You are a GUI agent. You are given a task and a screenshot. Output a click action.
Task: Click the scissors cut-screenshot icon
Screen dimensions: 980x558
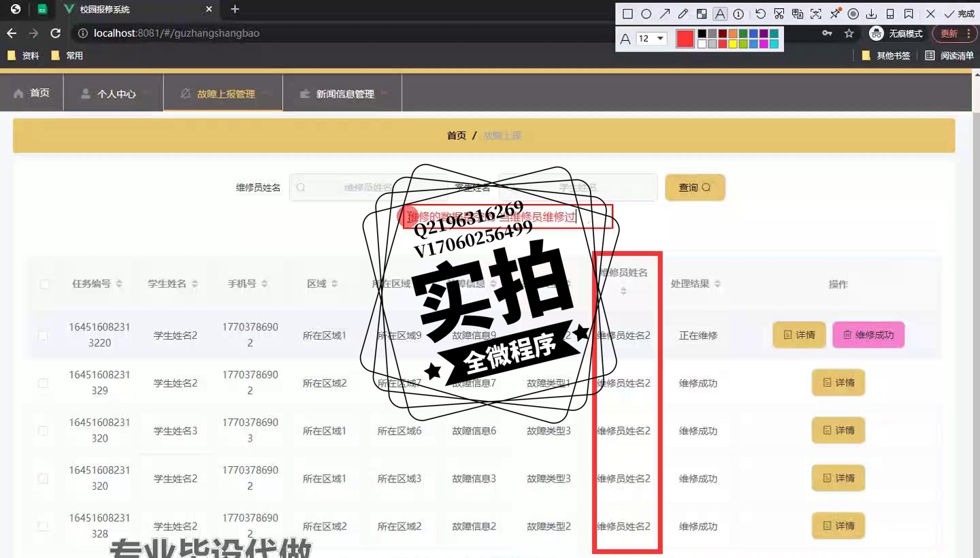[779, 14]
